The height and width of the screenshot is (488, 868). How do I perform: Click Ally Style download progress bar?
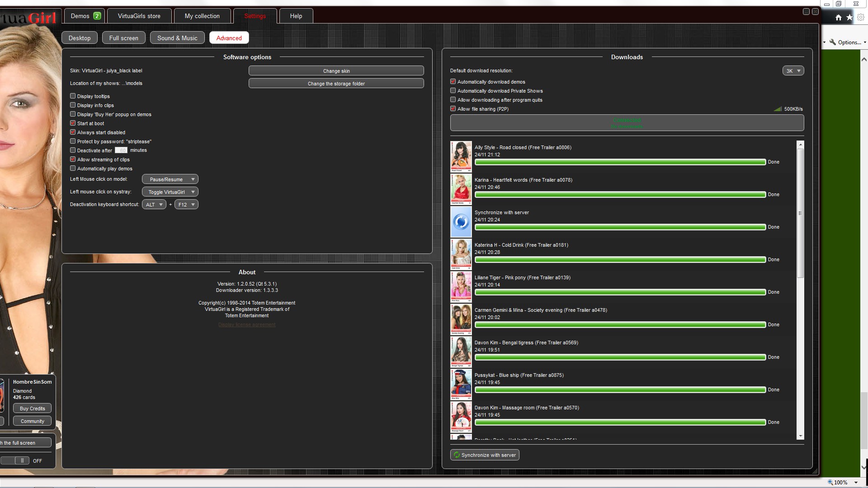point(620,162)
